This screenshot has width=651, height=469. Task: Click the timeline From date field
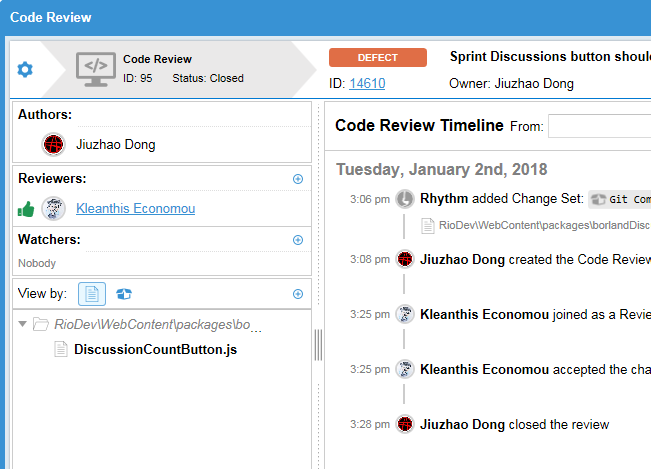[x=599, y=126]
